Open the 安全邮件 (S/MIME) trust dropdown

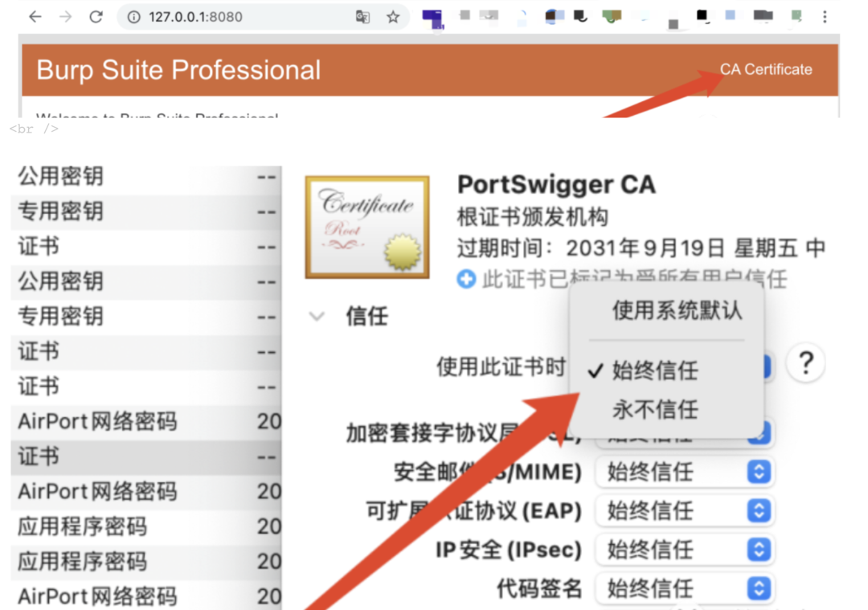(684, 473)
